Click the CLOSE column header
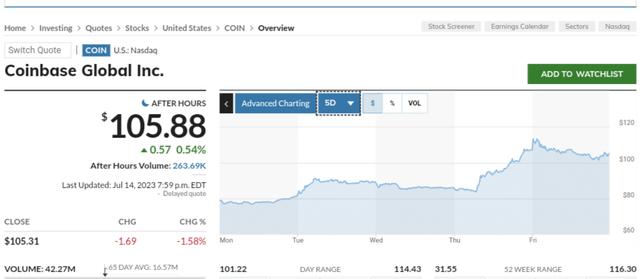This screenshot has width=644, height=279. [x=16, y=222]
